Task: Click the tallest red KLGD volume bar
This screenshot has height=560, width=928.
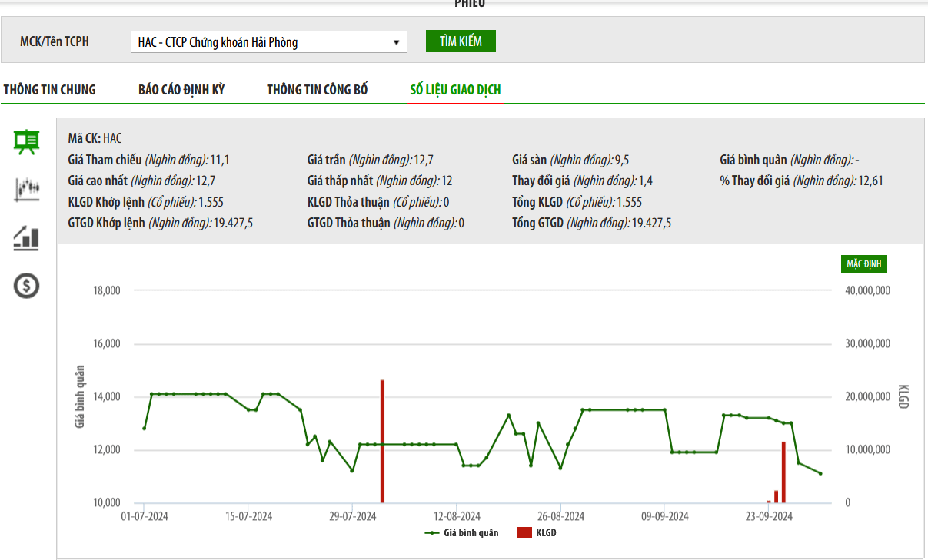Action: [x=382, y=442]
